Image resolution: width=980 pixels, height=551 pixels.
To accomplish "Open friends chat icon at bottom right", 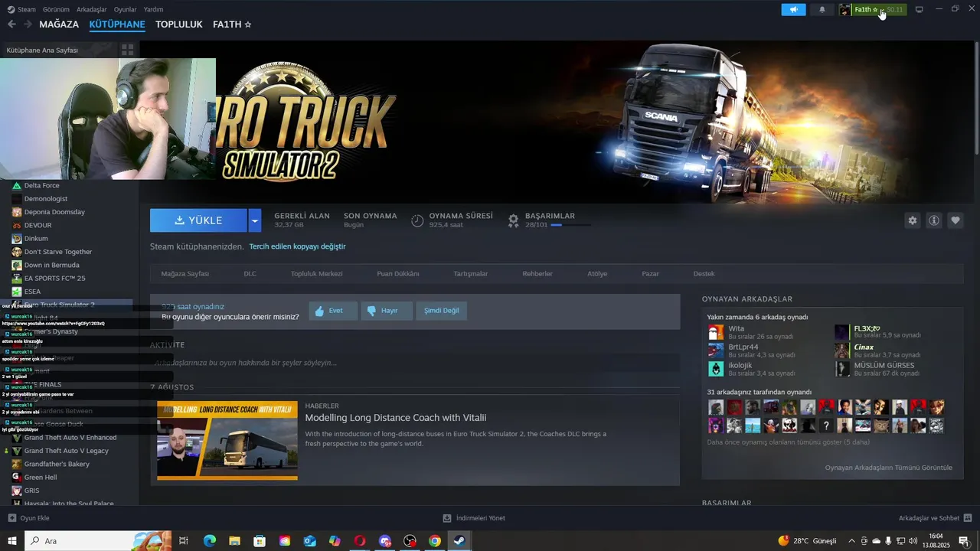I will click(968, 518).
